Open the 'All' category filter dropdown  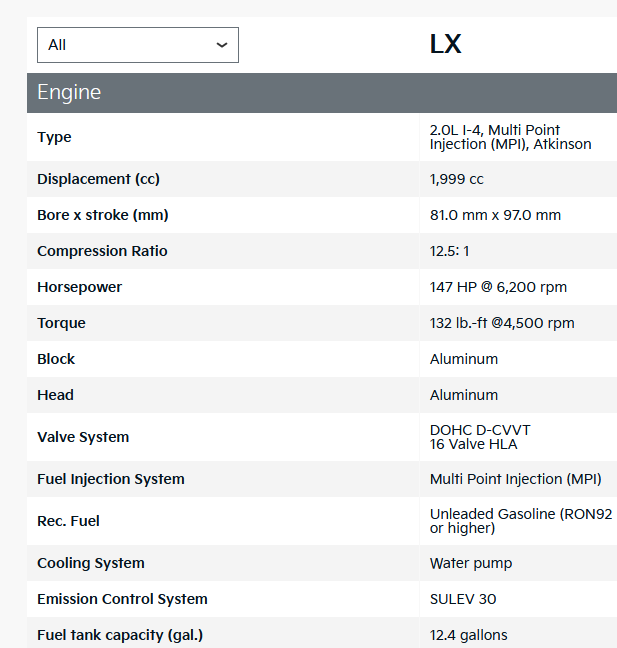pos(138,45)
